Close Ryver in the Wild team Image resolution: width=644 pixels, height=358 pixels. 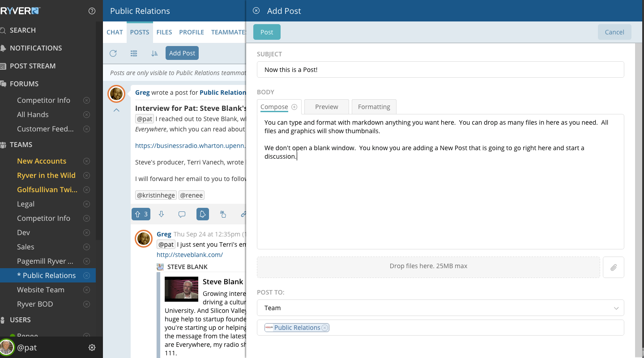click(x=87, y=175)
